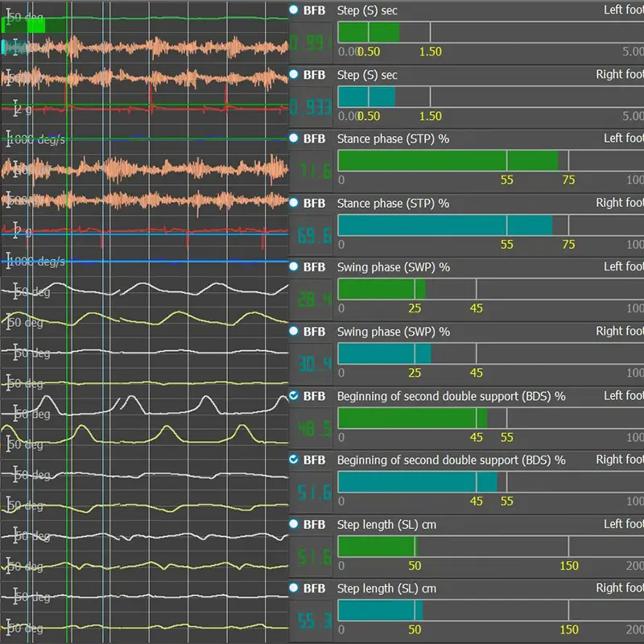Enable BFB for Left foot Swing phase
Image resolution: width=644 pixels, height=644 pixels.
coord(294,266)
